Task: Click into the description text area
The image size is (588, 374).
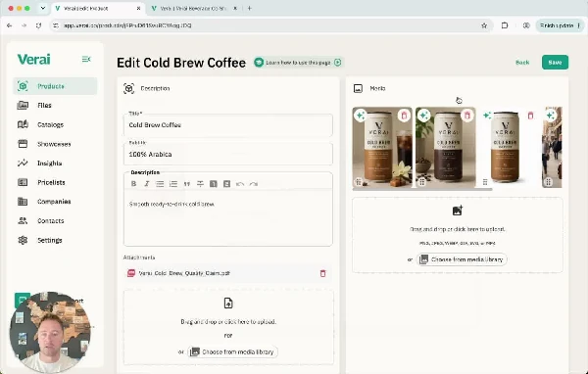Action: [x=228, y=217]
